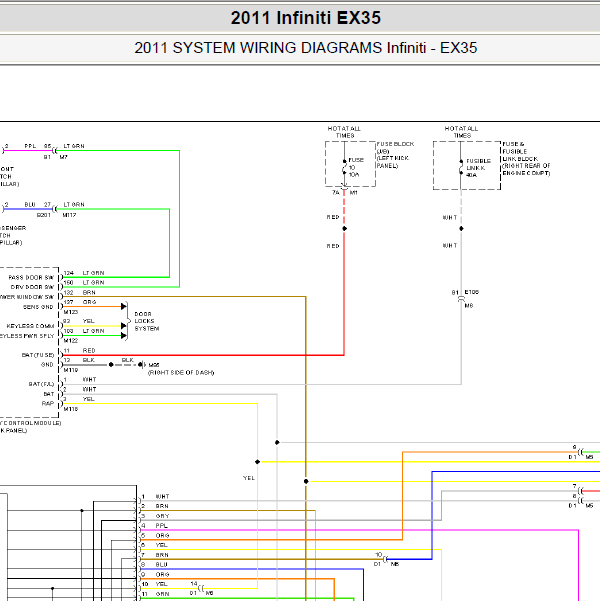Click the "M119" connector label
Screen dimensions: 600x601
click(71, 370)
